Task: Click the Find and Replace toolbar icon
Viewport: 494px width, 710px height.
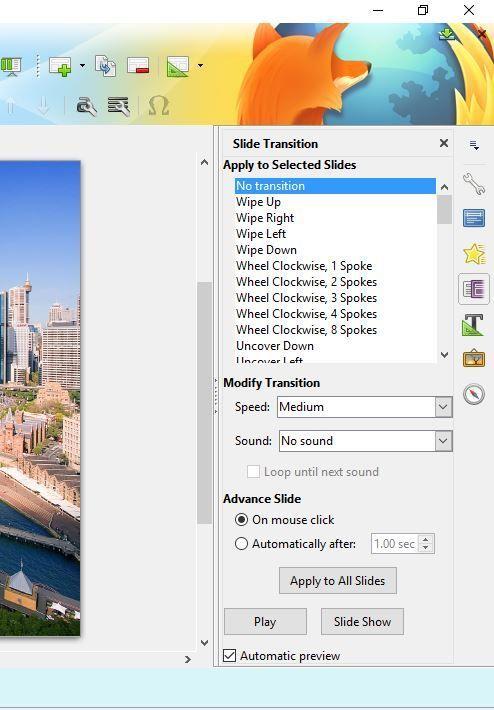Action: [x=86, y=106]
